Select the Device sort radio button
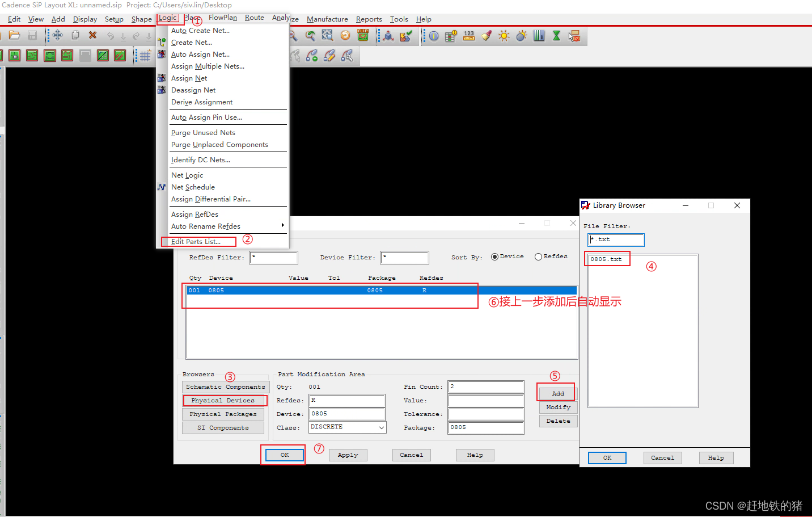Screen dimensions: 812x517 coord(494,257)
